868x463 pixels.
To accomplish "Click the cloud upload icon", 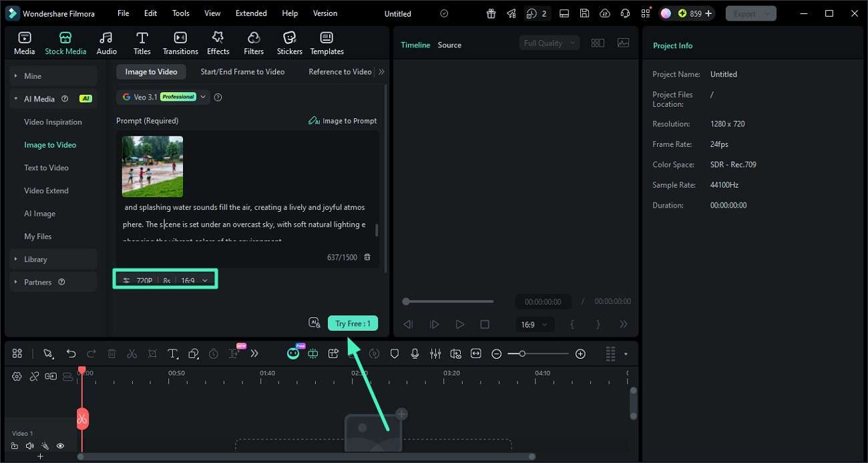I will pos(605,13).
